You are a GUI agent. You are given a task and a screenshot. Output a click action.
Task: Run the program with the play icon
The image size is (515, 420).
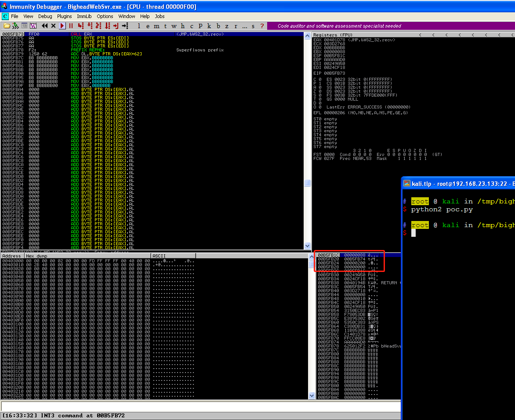point(62,26)
